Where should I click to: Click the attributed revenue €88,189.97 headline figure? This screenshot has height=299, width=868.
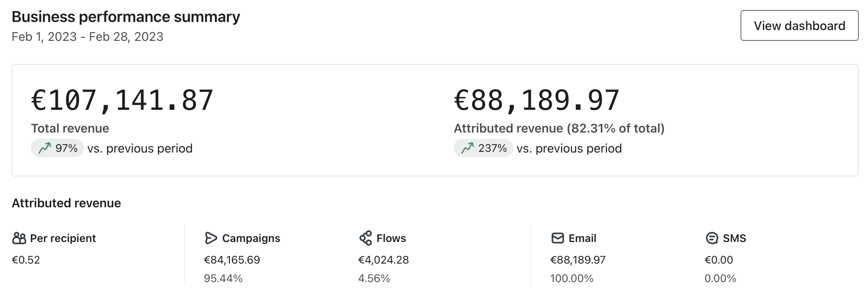[x=536, y=101]
